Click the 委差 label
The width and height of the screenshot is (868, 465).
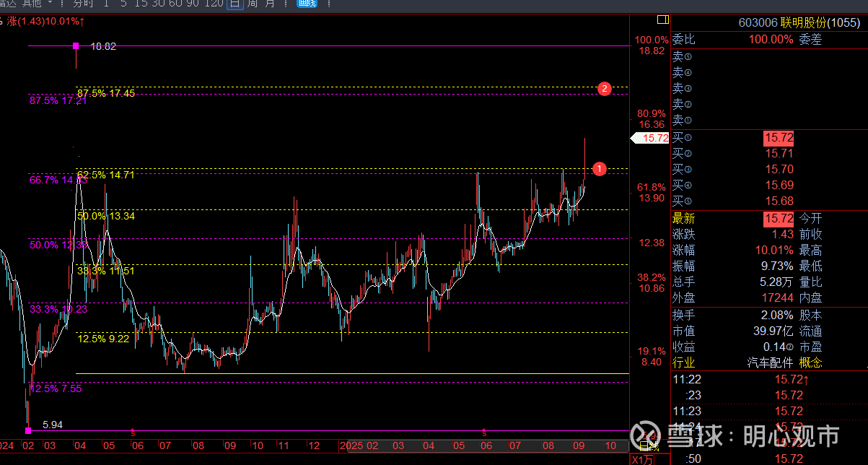click(810, 40)
